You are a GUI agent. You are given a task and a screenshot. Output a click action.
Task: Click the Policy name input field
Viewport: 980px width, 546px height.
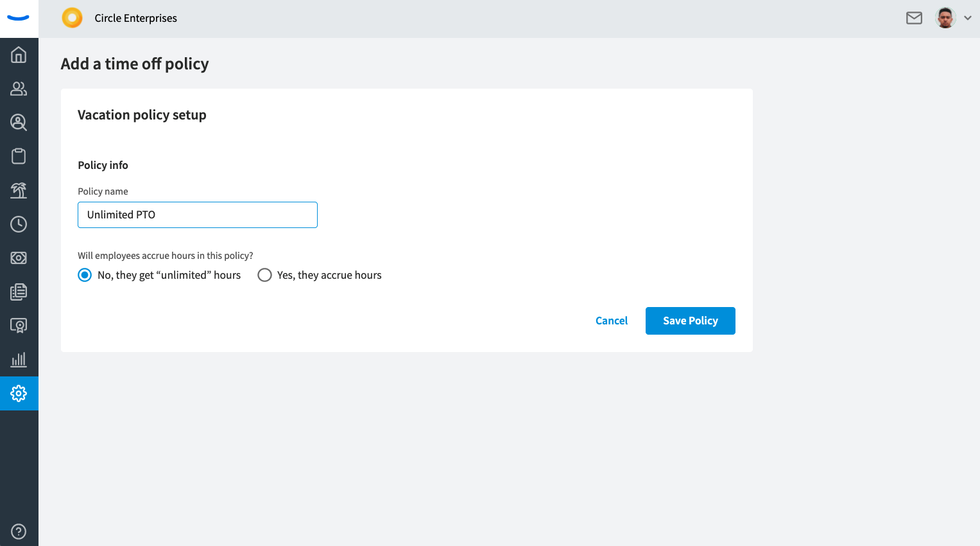(x=198, y=215)
